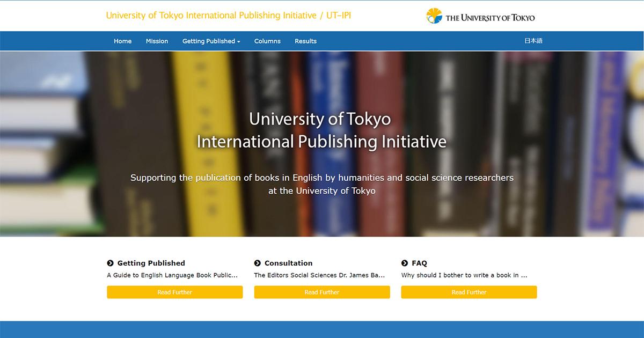
Task: Select the Home menu item
Action: pyautogui.click(x=122, y=41)
